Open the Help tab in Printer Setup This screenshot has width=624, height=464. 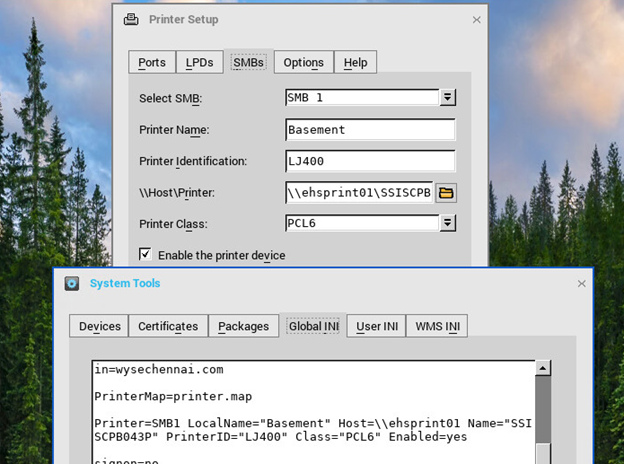(355, 62)
